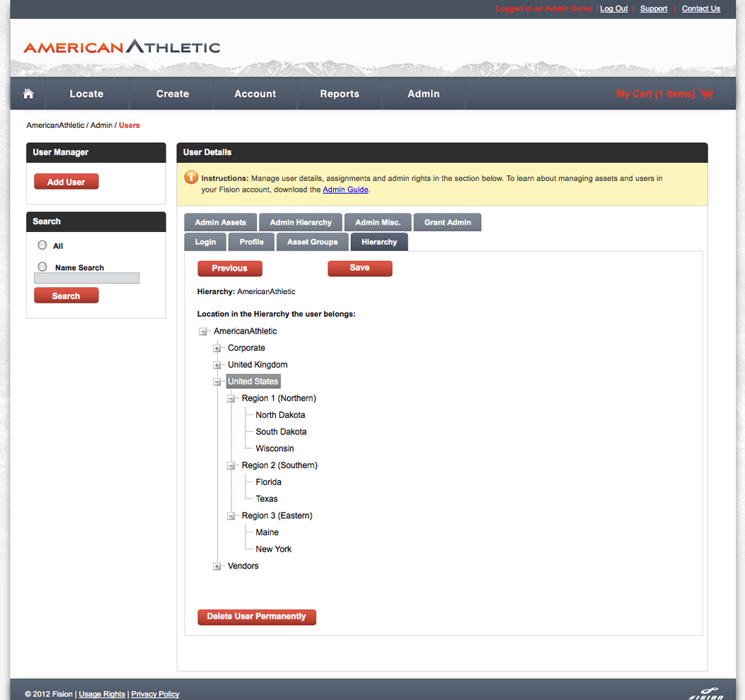Select South Dakota in the tree
745x700 pixels.
(281, 432)
